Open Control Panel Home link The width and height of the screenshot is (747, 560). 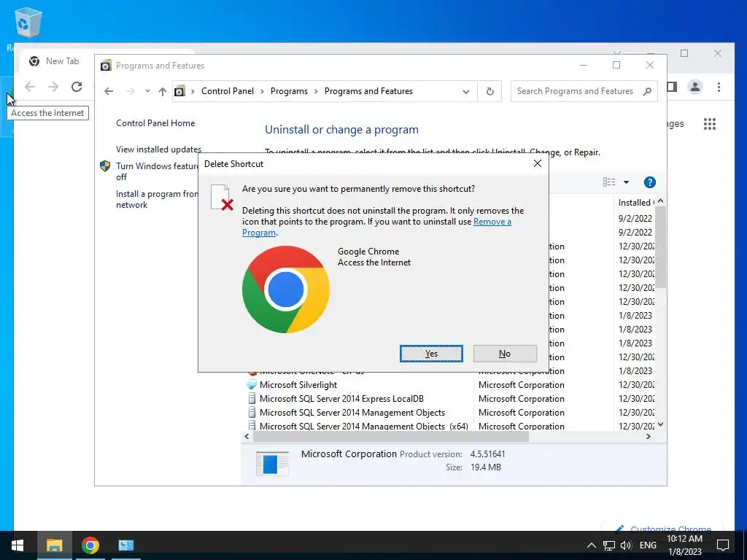coord(155,122)
